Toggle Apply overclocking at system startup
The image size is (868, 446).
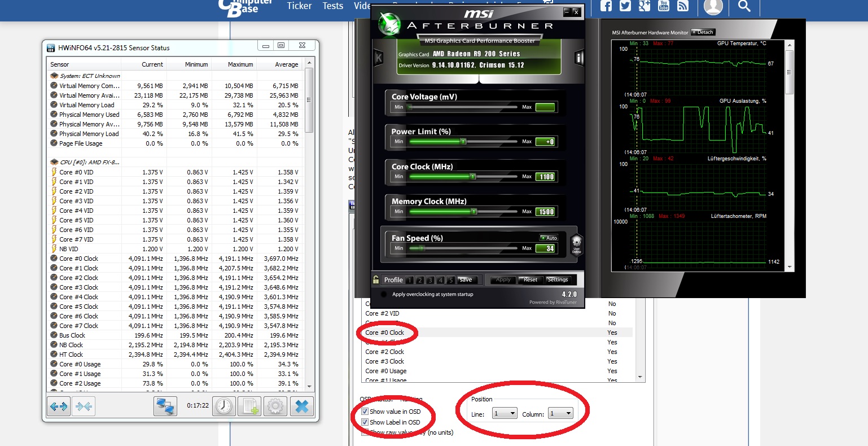tap(384, 294)
